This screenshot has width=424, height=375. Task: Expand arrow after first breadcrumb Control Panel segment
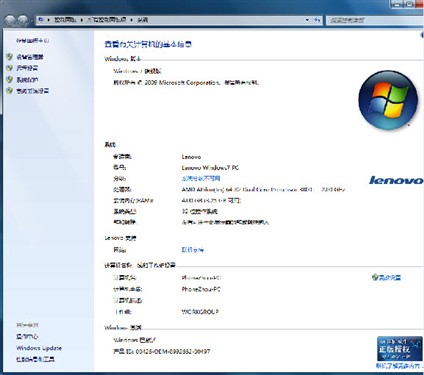coord(81,20)
